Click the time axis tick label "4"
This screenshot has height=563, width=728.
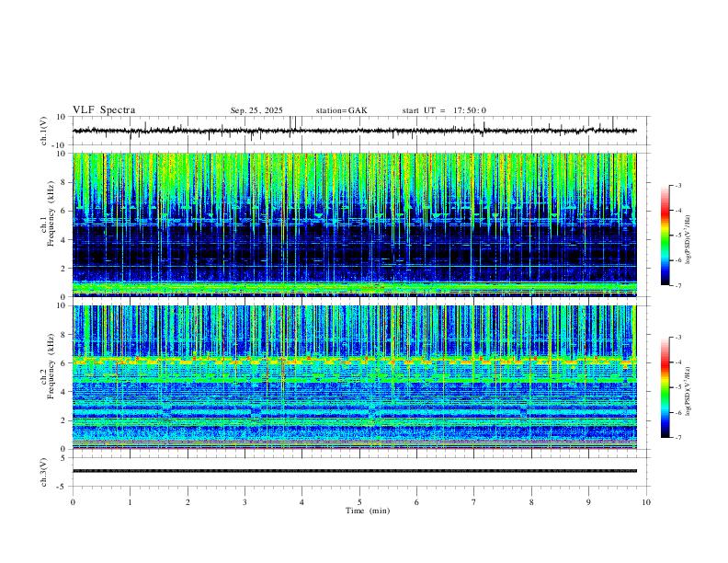pos(301,502)
